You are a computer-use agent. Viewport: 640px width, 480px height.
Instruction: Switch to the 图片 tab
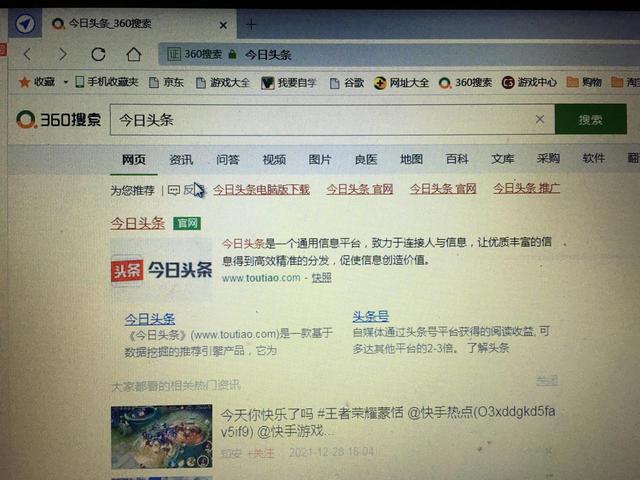(x=320, y=159)
